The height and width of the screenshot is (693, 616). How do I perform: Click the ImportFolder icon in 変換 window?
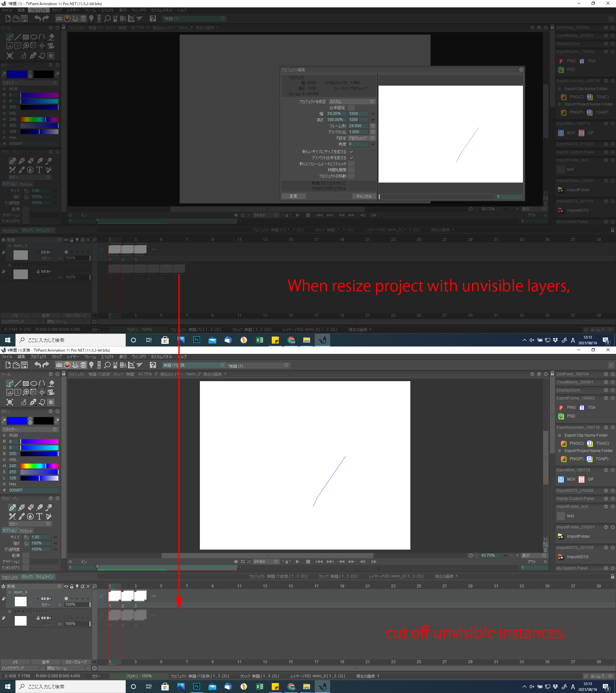560,536
